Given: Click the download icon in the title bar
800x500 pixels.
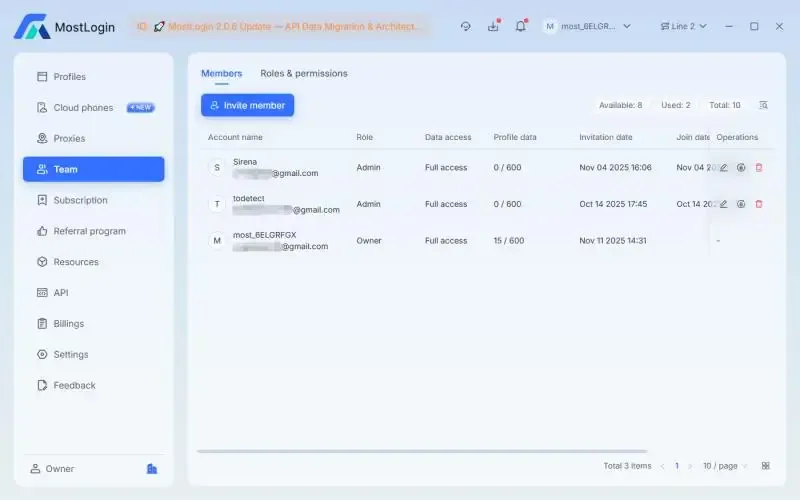Looking at the screenshot, I should 493,27.
